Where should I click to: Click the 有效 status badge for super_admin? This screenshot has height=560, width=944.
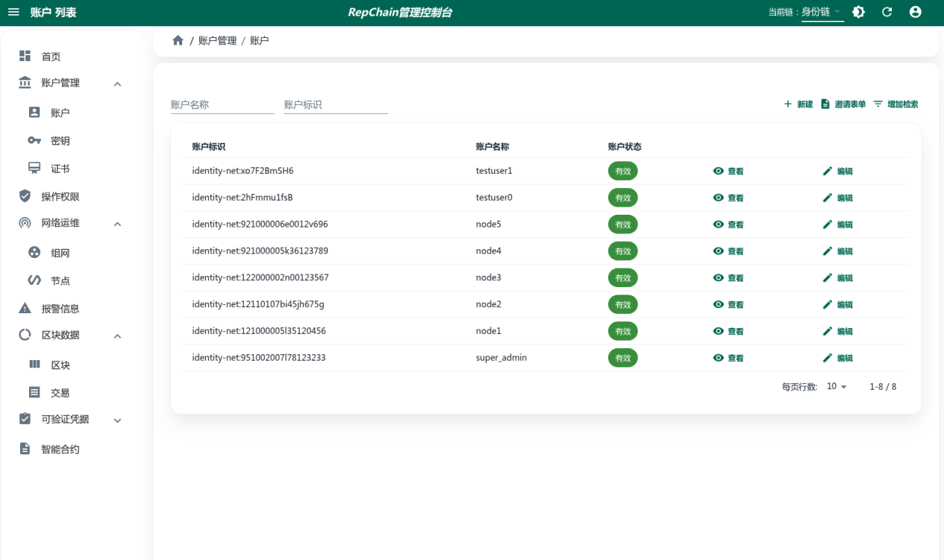click(623, 358)
